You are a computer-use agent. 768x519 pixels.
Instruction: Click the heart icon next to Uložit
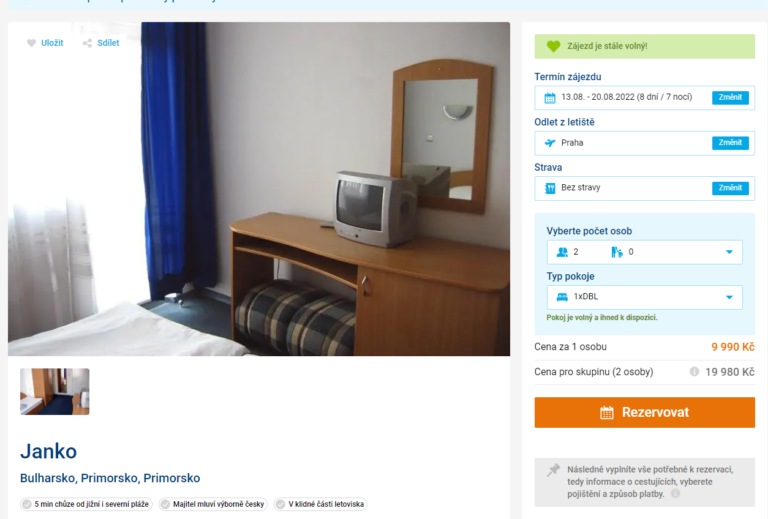click(31, 43)
